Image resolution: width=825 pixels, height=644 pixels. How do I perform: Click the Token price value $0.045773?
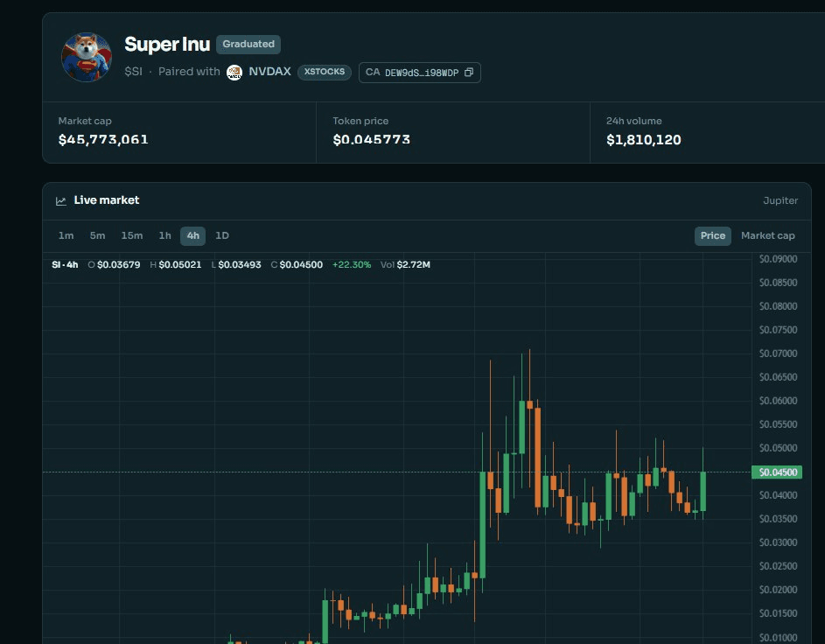click(371, 139)
